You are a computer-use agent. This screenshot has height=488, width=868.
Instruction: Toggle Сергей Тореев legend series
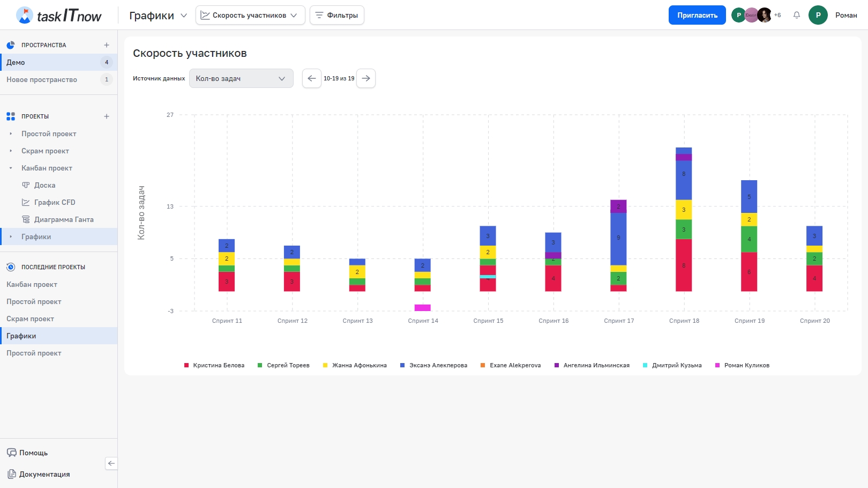coord(284,365)
